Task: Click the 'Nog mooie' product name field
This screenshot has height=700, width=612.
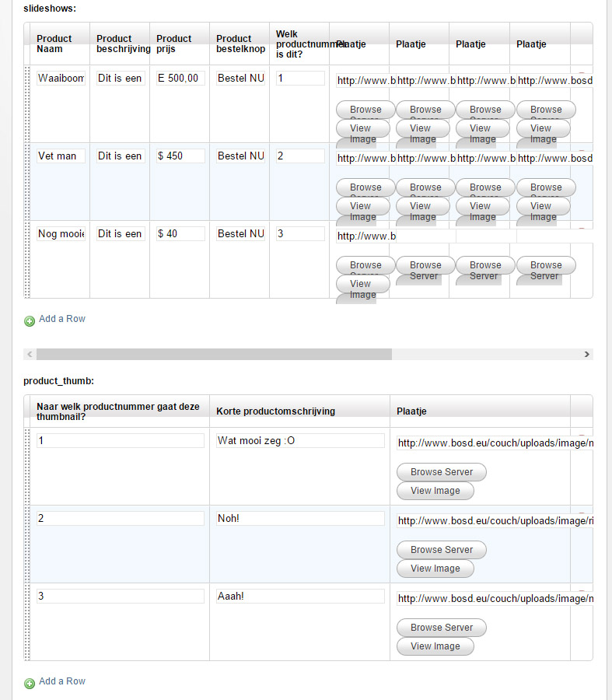Action: point(61,233)
